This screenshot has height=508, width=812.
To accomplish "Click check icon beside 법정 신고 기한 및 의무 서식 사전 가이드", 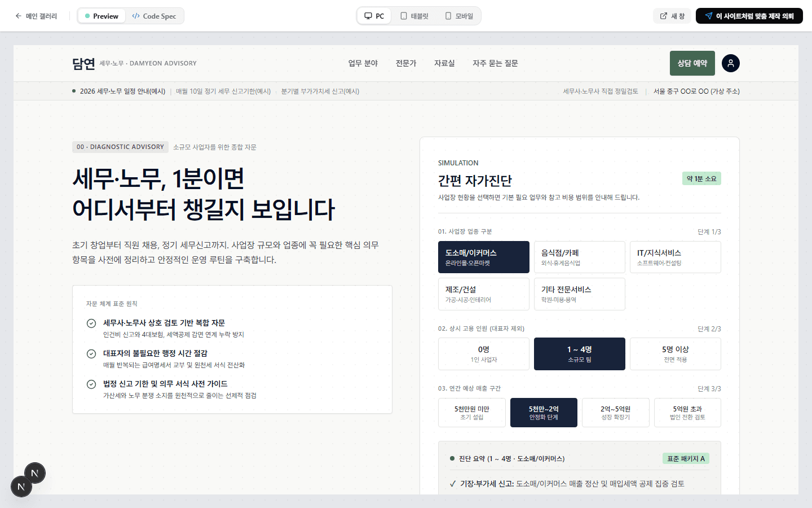I will [x=91, y=384].
